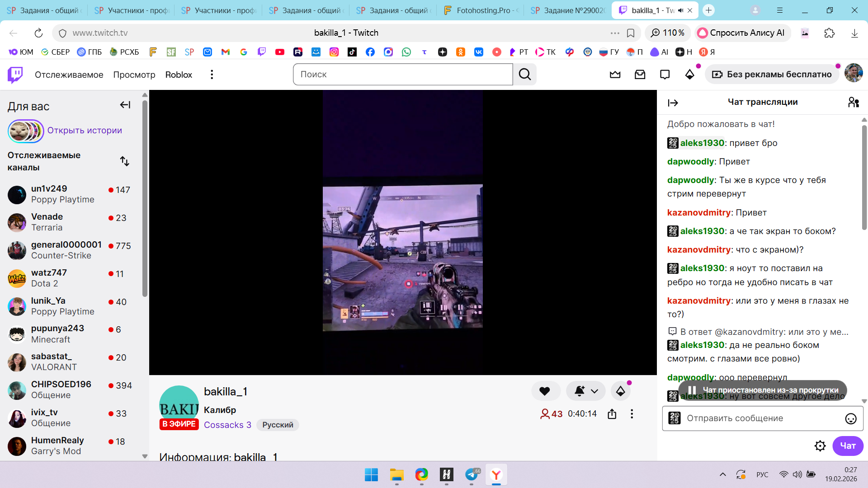This screenshot has height=488, width=868.
Task: Click the Cossacks 3 game link
Action: click(x=227, y=425)
